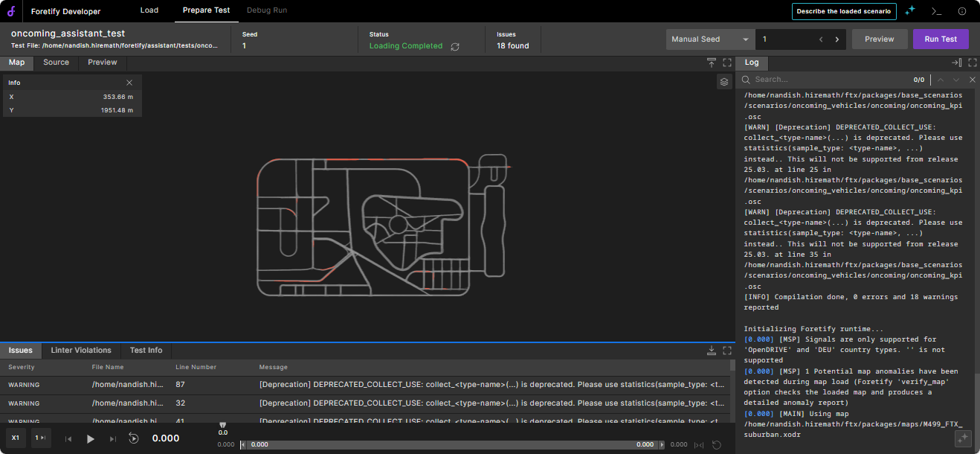The image size is (980, 454).
Task: Switch to the Linter Violations tab
Action: click(81, 351)
